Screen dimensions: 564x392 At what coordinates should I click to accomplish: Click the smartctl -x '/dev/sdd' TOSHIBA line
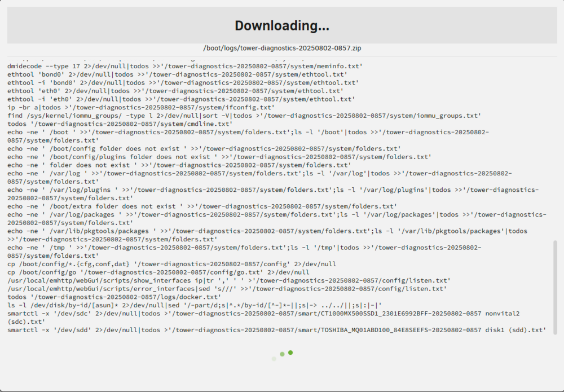[x=277, y=330]
